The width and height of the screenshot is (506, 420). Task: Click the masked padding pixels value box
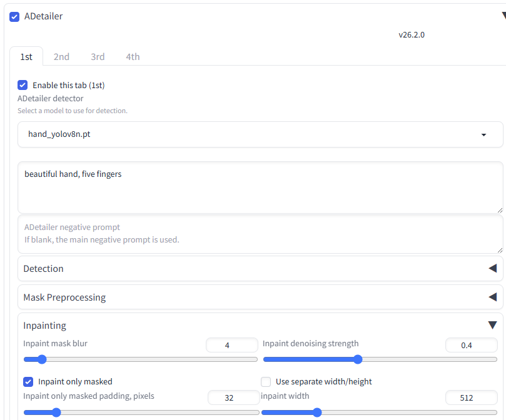click(x=234, y=397)
